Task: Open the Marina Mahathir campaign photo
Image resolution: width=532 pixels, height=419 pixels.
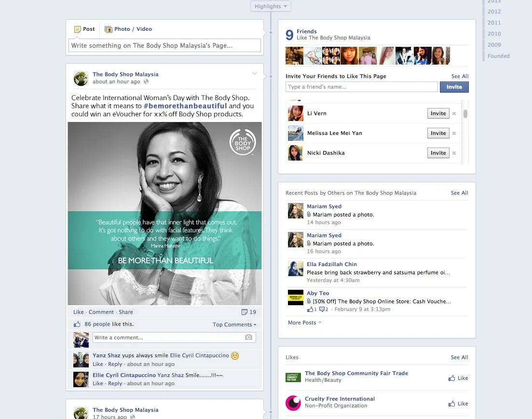Action: (x=164, y=214)
